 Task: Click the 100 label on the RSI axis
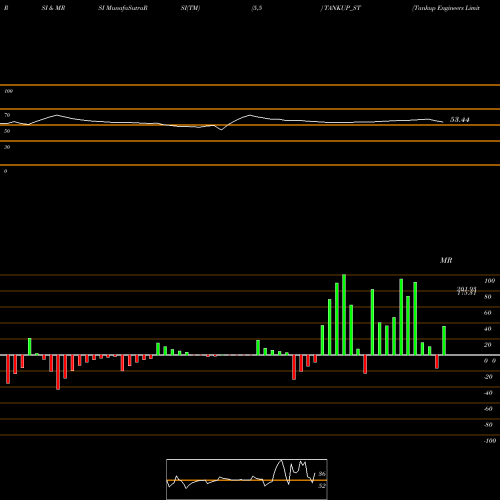8,91
